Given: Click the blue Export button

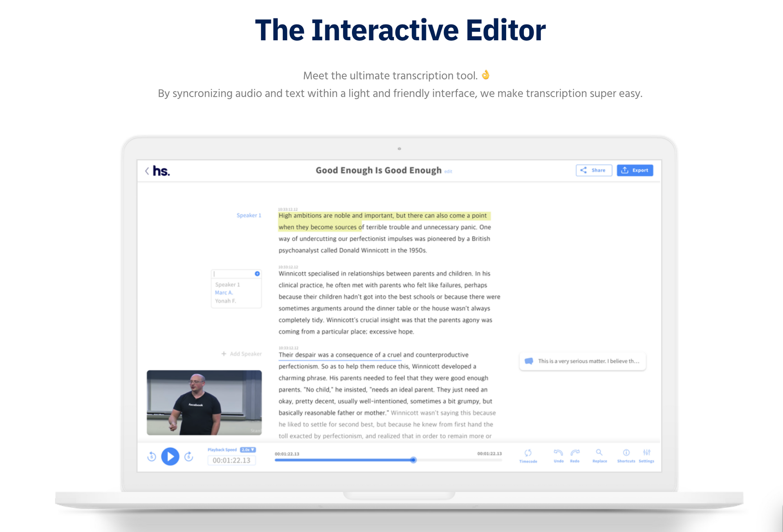Looking at the screenshot, I should (x=635, y=170).
